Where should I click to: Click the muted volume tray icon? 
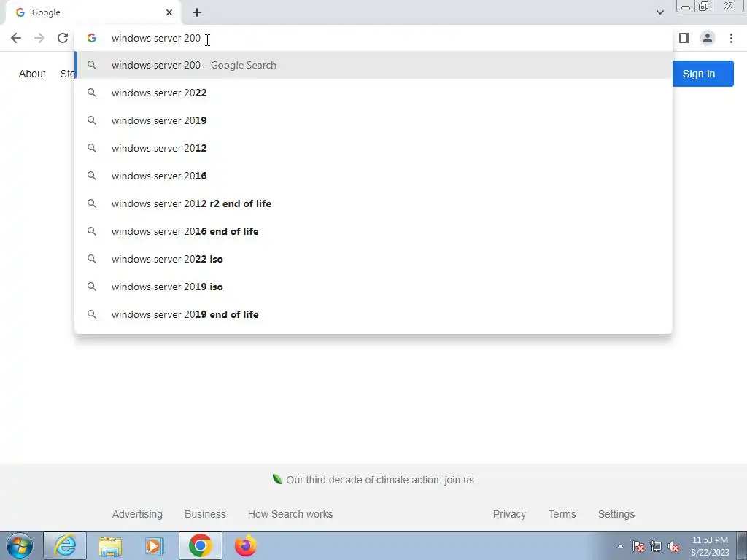(673, 547)
